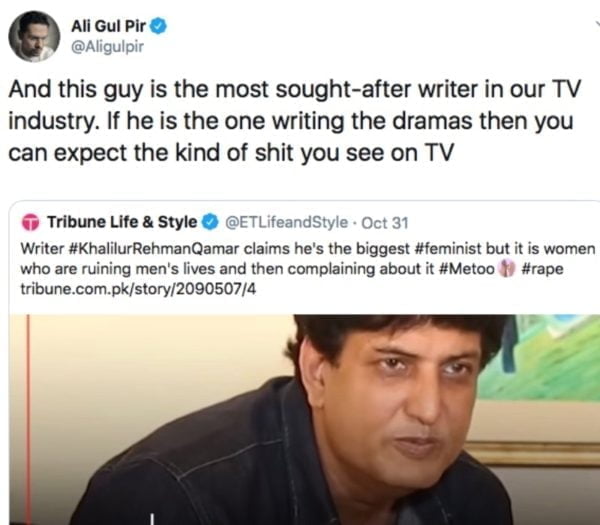
Task: Expand the tweet options chevron at the top right
Action: pos(598,24)
